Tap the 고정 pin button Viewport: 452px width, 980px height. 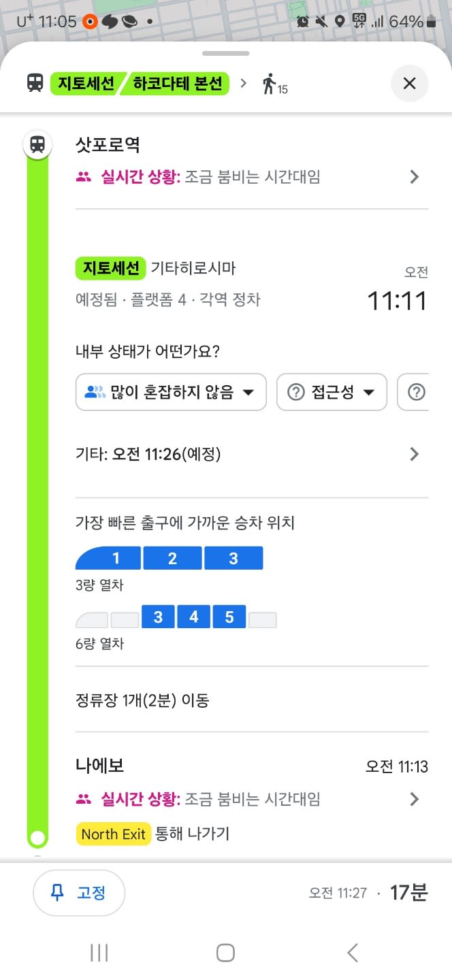point(79,892)
